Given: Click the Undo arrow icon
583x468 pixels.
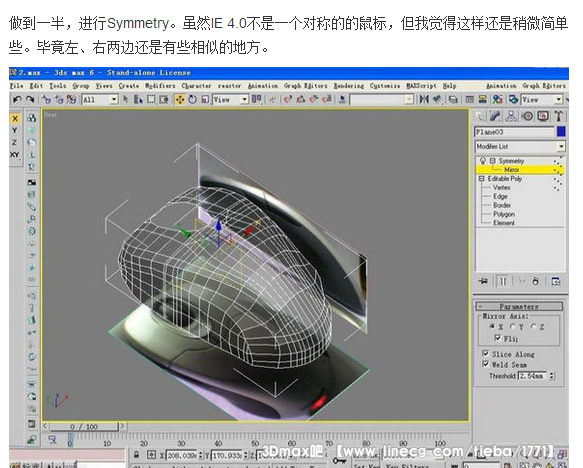Looking at the screenshot, I should (17, 99).
